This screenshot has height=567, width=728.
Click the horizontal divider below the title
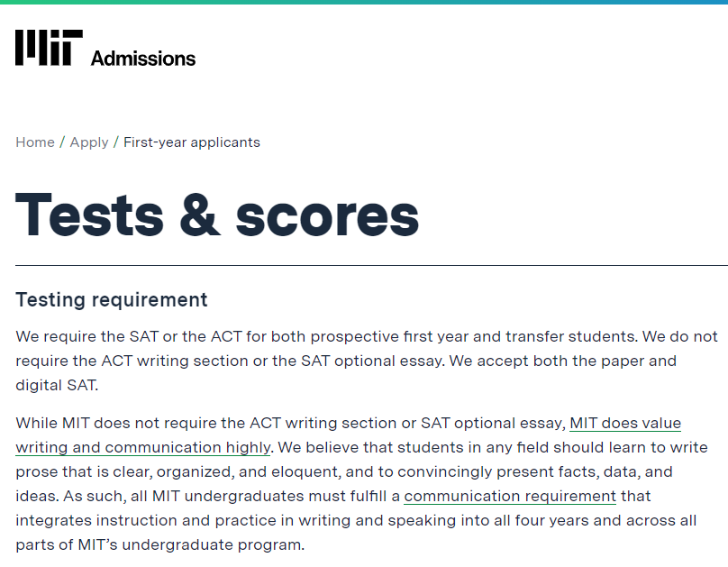(371, 265)
